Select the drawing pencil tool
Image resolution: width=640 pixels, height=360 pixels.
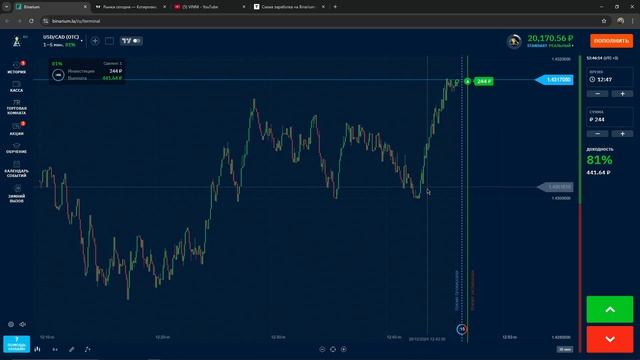pyautogui.click(x=71, y=349)
